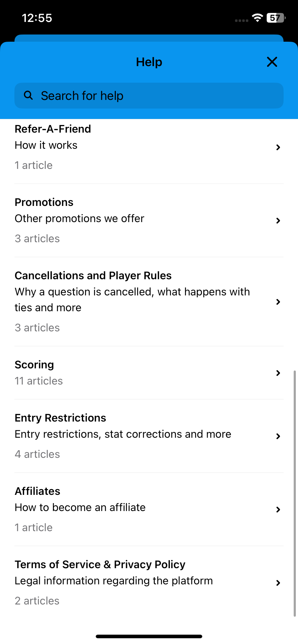Click the vertical scrollbar indicator
Viewport: 298px width, 644px height.
click(x=295, y=493)
